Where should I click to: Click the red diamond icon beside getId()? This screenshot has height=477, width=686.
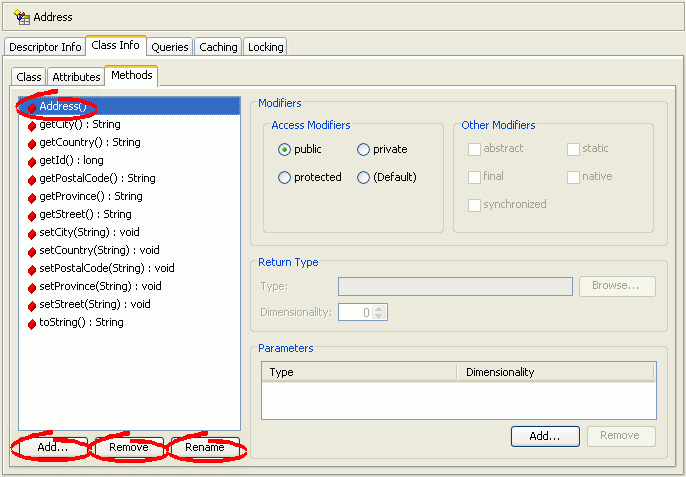[x=32, y=162]
